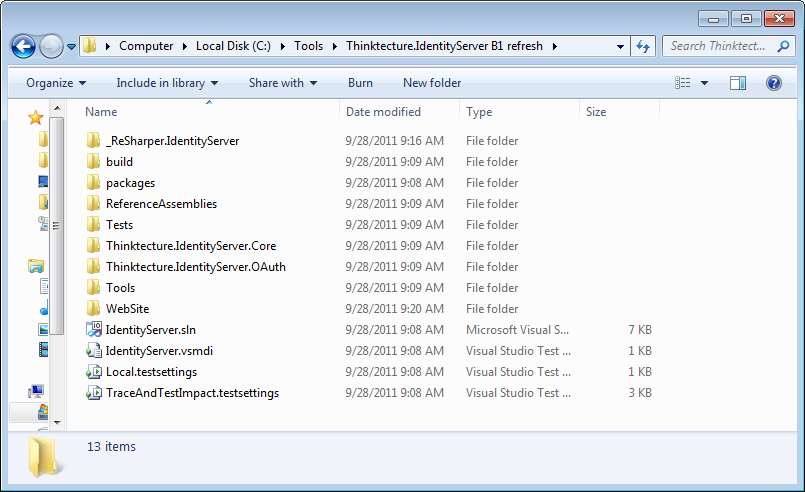Screen dimensions: 805x492
Task: Open the Organize menu
Action: 56,83
